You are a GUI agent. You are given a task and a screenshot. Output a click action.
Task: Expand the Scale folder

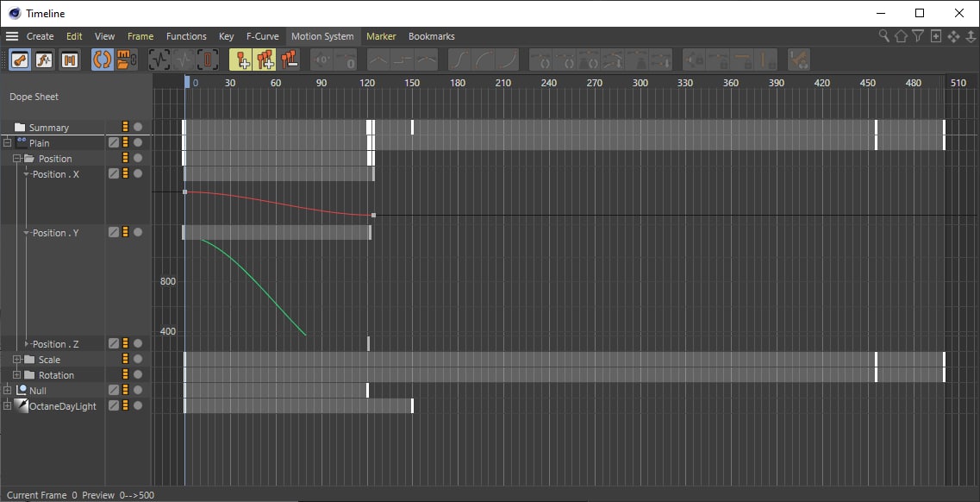[17, 360]
